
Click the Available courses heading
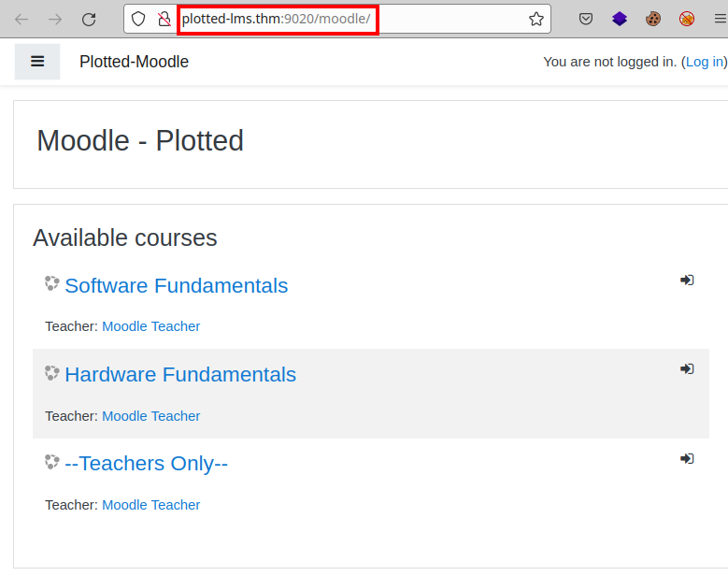click(x=125, y=238)
